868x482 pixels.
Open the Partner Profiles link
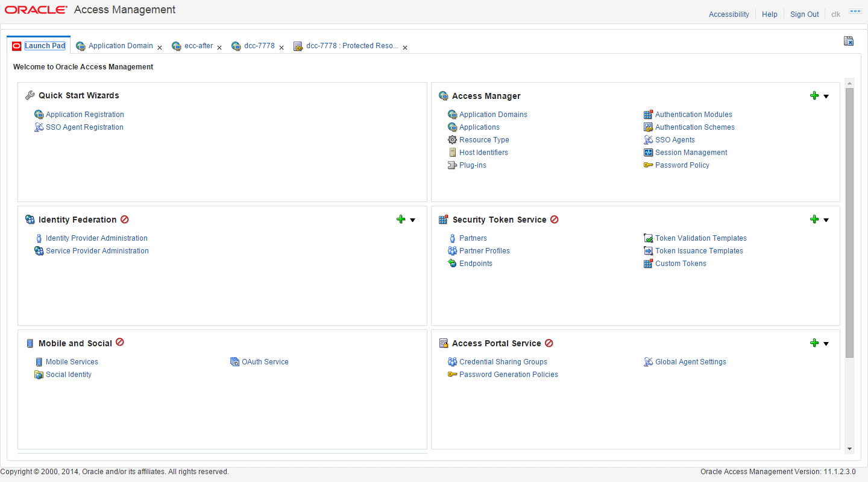coord(485,251)
